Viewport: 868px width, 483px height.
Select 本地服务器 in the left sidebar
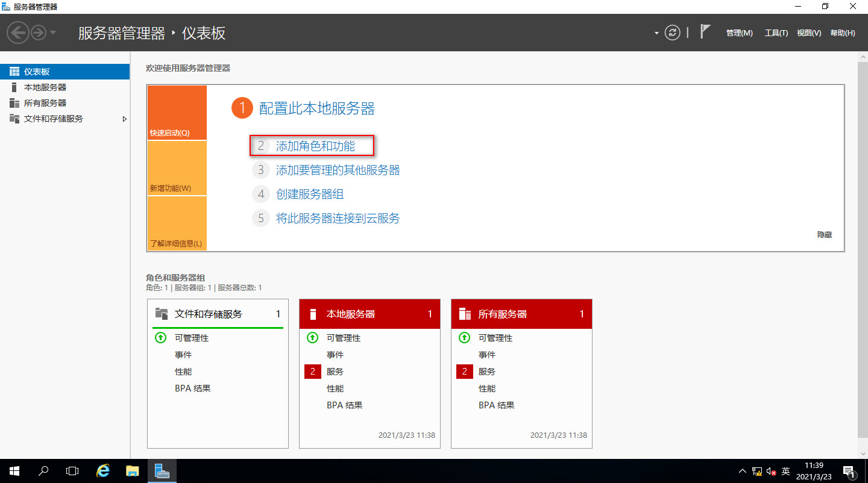(x=64, y=87)
